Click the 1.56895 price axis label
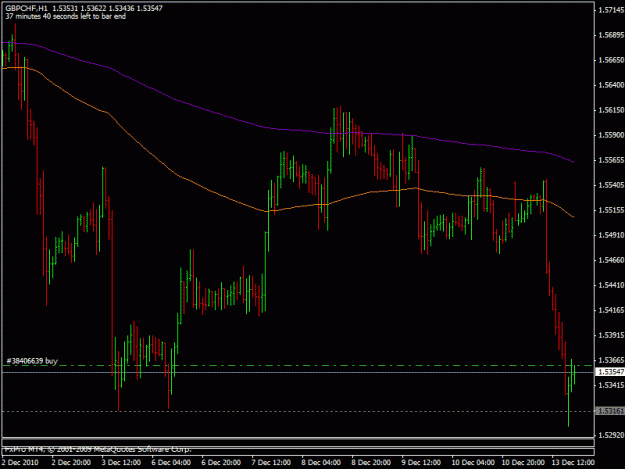625x469 pixels. click(611, 35)
